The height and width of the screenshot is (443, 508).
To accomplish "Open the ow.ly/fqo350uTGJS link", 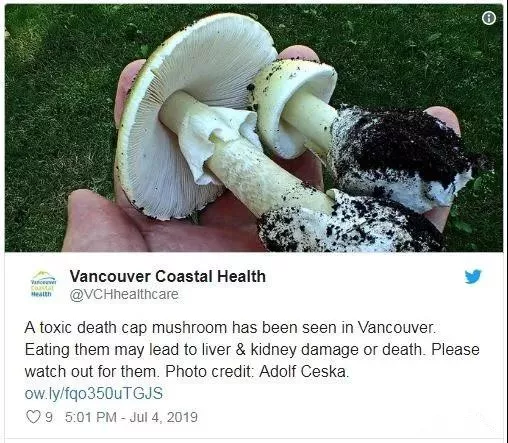I will [x=94, y=393].
